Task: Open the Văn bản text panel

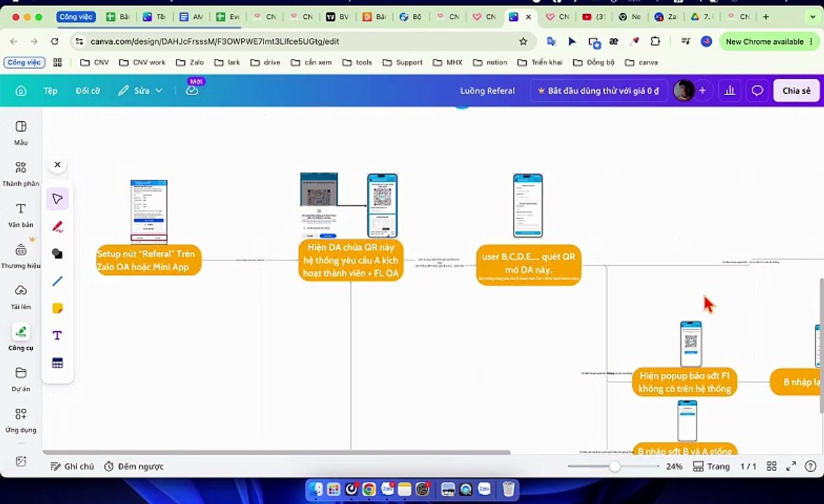Action: point(21,215)
